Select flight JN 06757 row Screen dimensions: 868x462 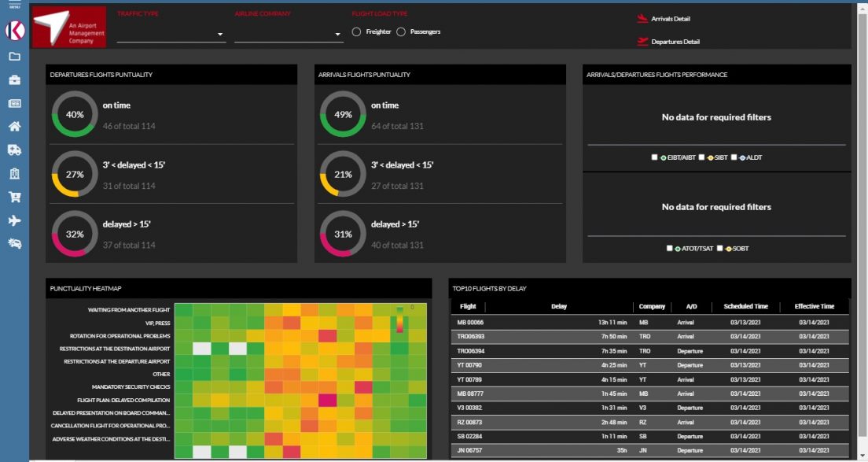pos(650,450)
